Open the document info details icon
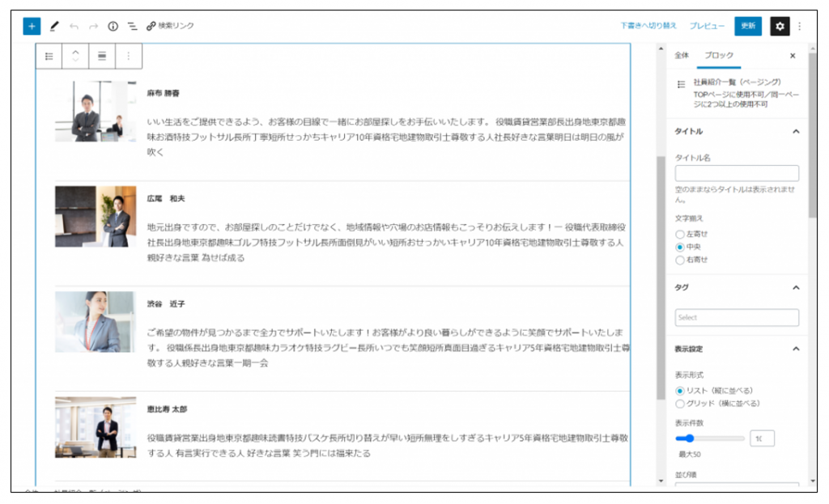Screen dimensions: 829x504 point(113,26)
